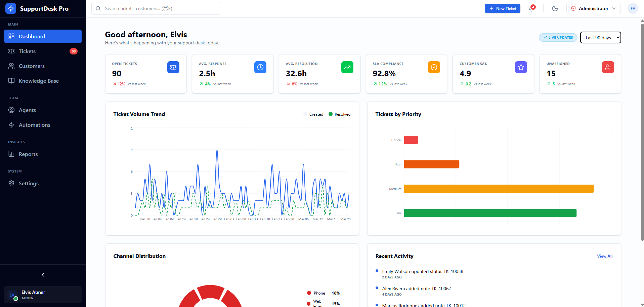Expand the Administrator role dropdown
Image resolution: width=644 pixels, height=307 pixels.
[x=593, y=8]
